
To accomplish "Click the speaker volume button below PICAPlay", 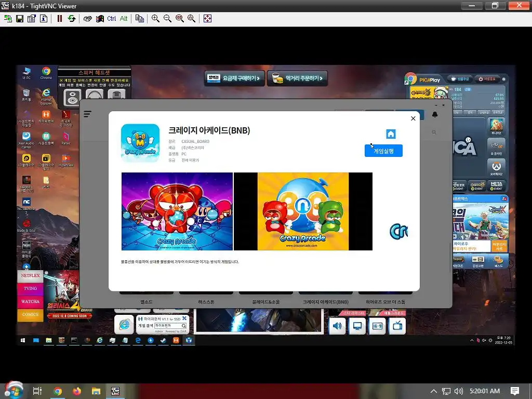I will click(337, 326).
